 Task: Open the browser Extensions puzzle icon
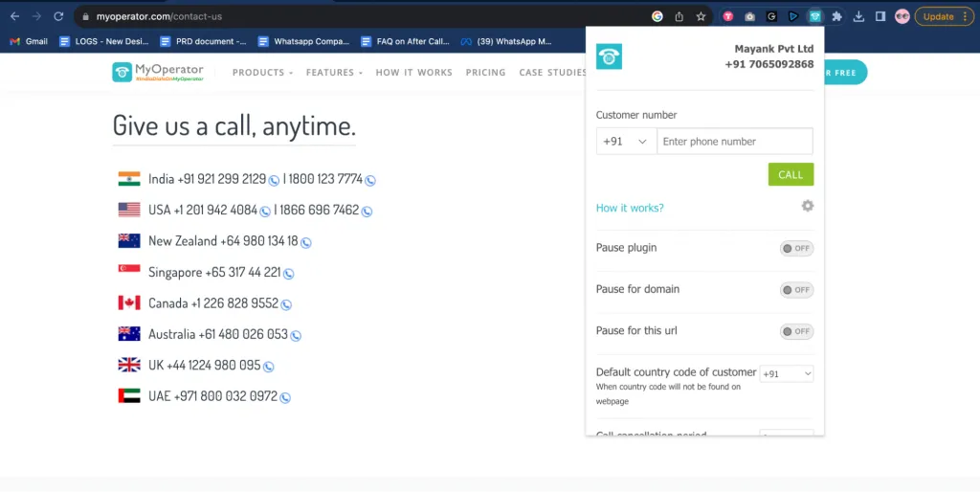click(x=836, y=17)
